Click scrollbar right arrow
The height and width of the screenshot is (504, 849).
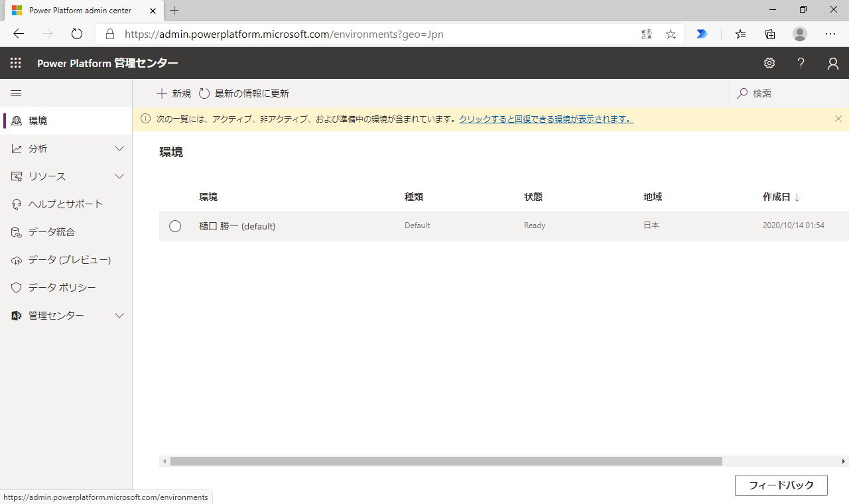(844, 461)
